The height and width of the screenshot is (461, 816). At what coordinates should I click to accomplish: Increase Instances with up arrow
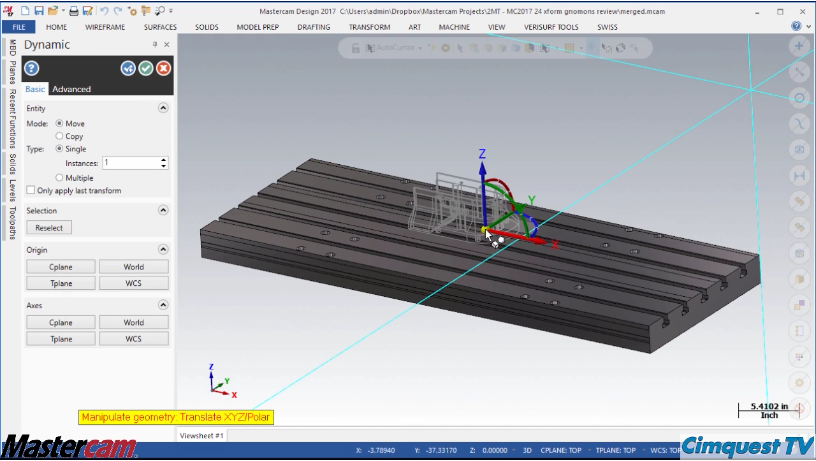click(163, 160)
